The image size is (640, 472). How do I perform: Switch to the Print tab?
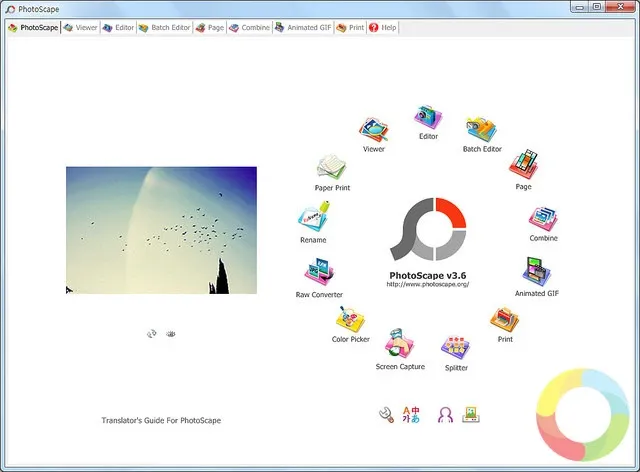tap(350, 28)
